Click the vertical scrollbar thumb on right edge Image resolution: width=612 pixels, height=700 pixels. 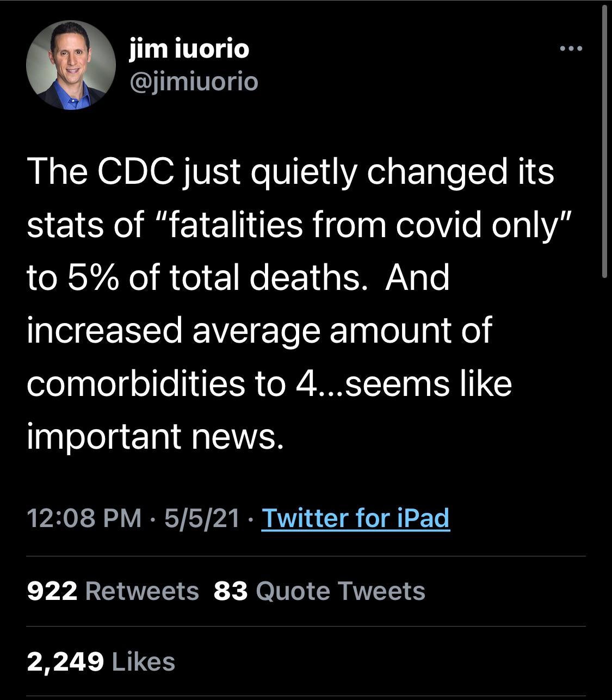tap(605, 143)
